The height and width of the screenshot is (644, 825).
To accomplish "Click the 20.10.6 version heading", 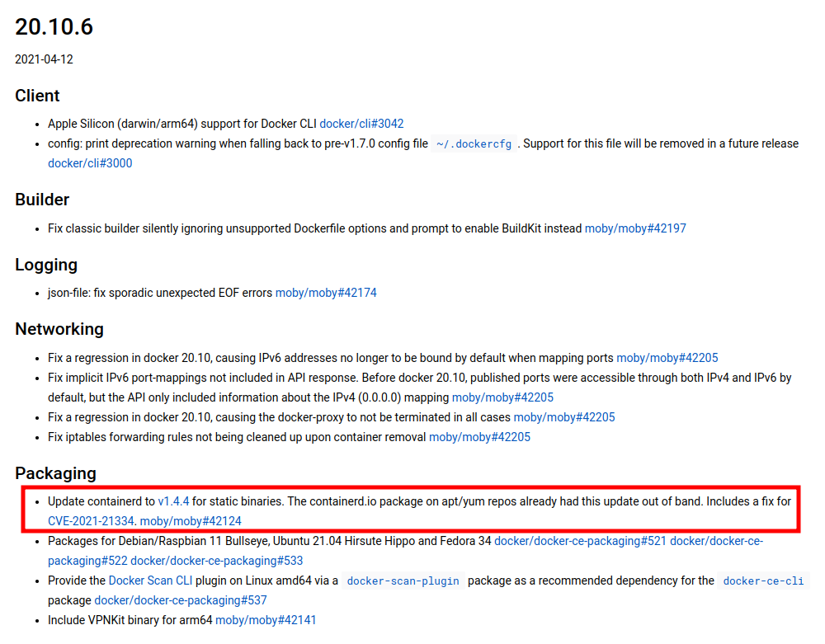I will [x=54, y=27].
